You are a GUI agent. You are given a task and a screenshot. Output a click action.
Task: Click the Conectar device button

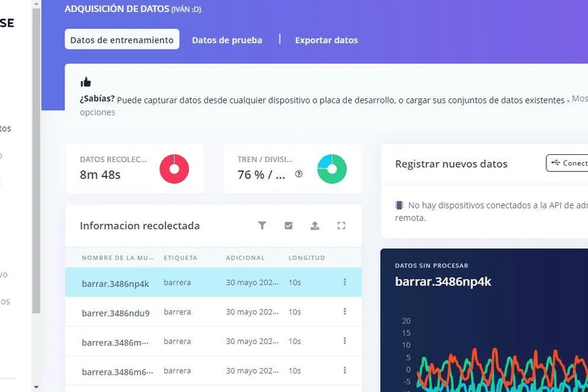(x=568, y=163)
